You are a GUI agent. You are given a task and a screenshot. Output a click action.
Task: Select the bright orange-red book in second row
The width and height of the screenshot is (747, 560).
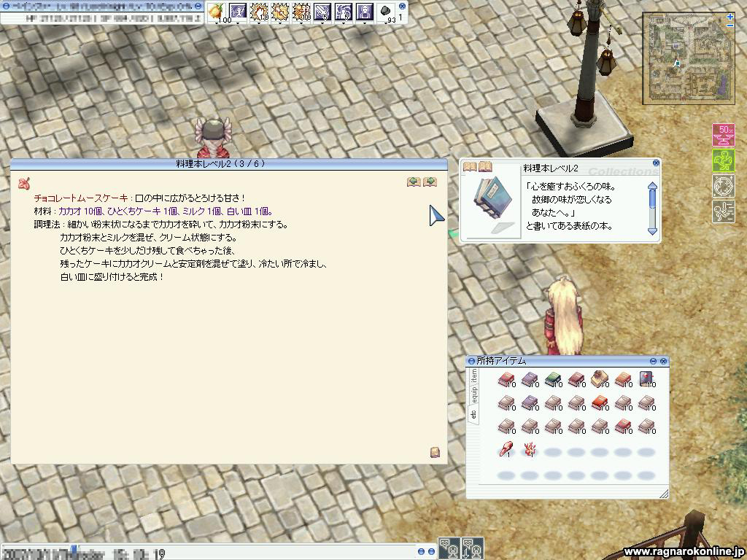tap(600, 403)
